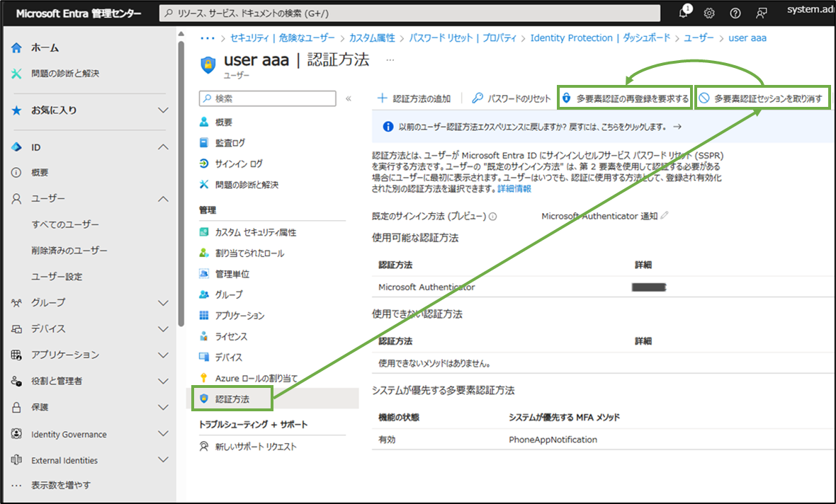This screenshot has width=836, height=504.
Task: Expand the アプリケーション section chevron in sidebar
Action: 163,355
